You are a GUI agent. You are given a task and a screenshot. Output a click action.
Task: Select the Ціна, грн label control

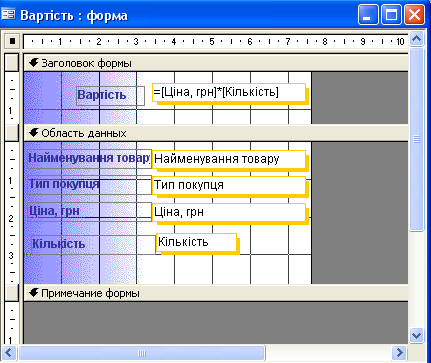click(x=89, y=211)
